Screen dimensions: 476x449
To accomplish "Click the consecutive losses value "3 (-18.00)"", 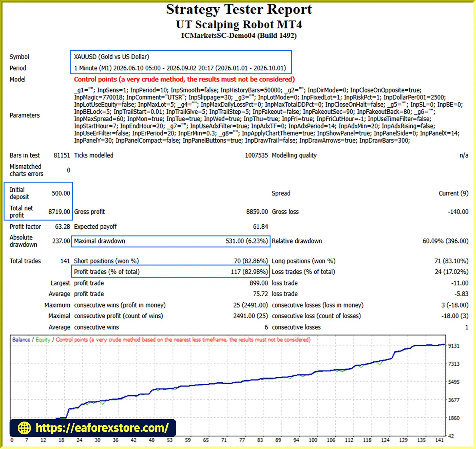I will point(455,305).
